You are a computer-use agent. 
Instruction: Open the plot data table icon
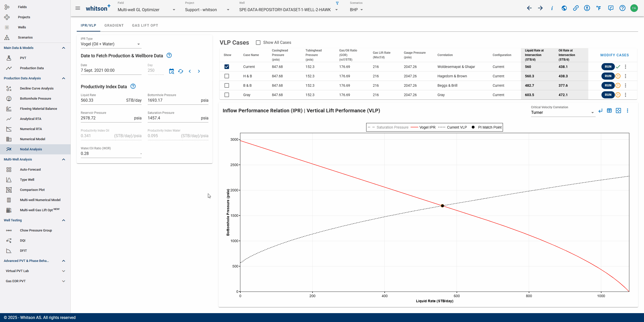tap(609, 111)
